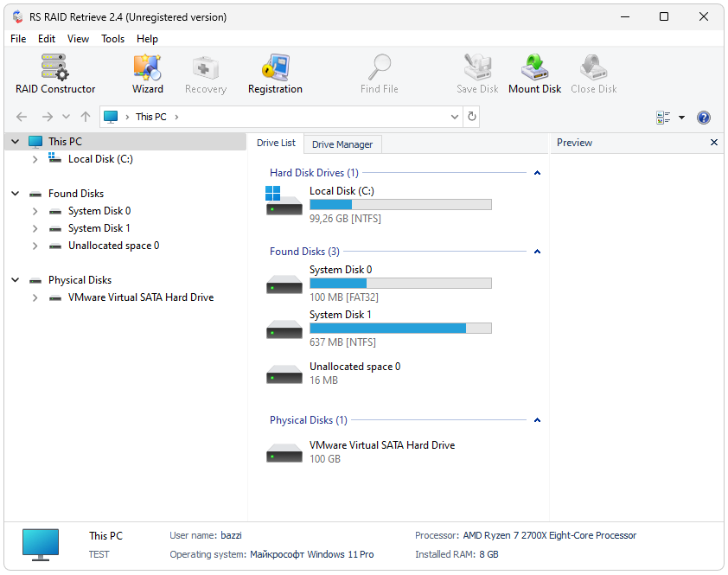
Task: Open the address bar history dropdown
Action: 455,117
